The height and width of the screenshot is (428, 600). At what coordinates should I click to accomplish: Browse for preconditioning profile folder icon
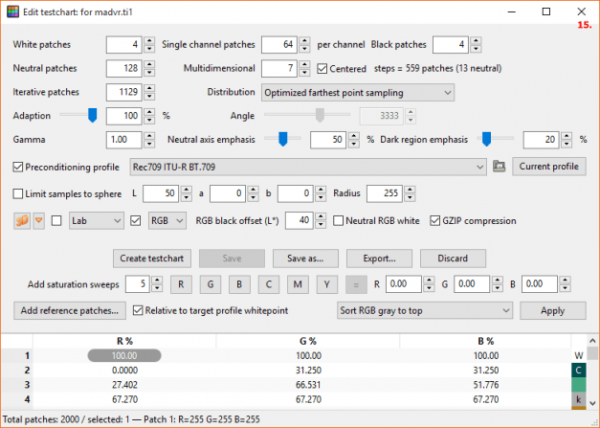click(499, 166)
